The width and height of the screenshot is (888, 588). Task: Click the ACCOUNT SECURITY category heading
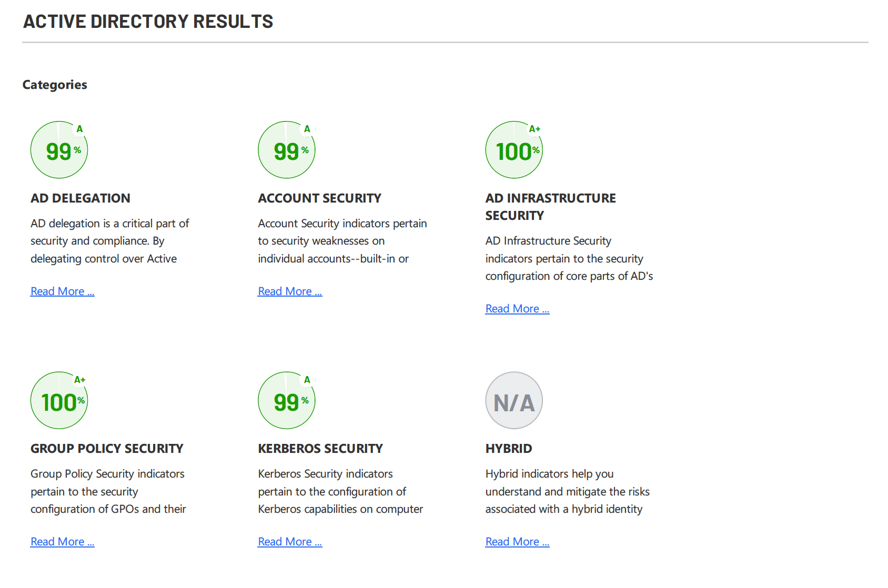click(319, 198)
